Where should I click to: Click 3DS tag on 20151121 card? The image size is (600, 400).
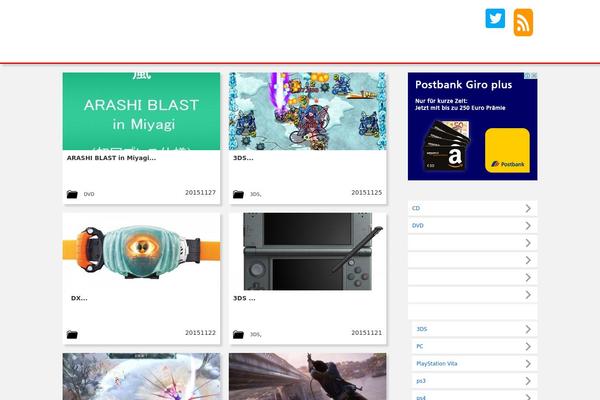256,335
